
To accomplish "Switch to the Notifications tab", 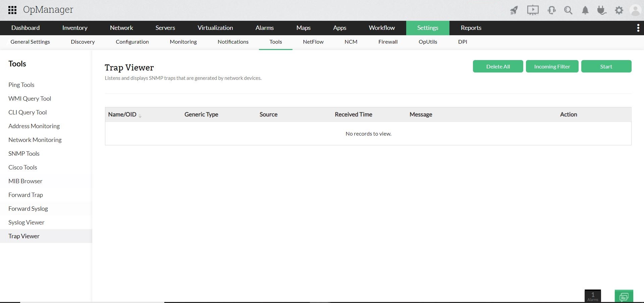I will point(233,42).
